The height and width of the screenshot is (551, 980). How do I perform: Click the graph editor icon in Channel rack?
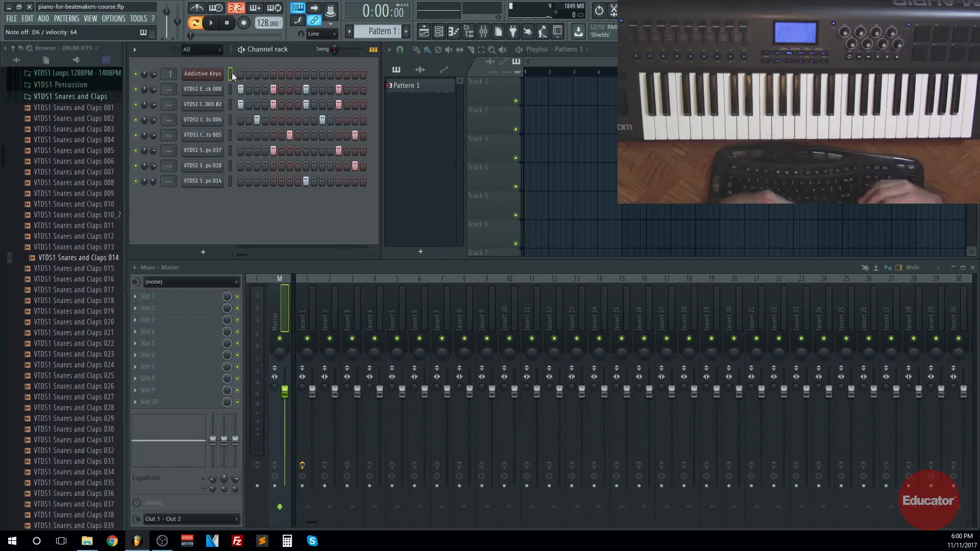point(373,49)
